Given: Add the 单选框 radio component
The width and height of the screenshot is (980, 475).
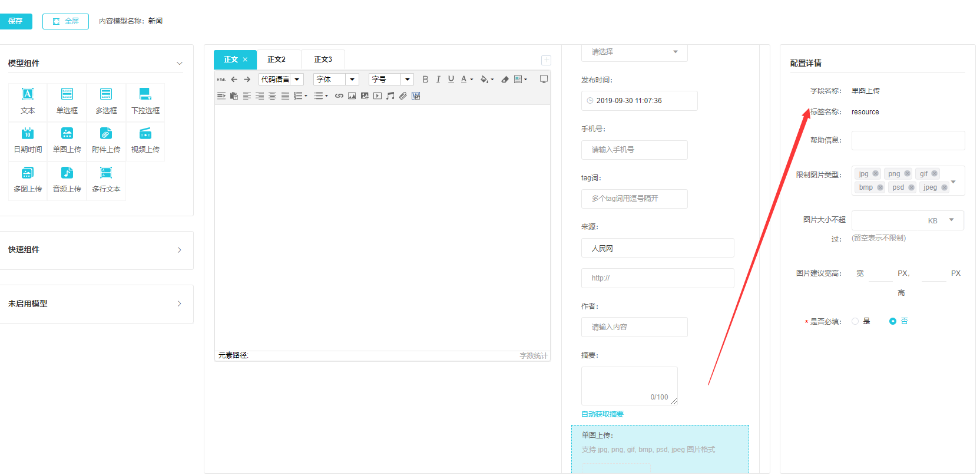Looking at the screenshot, I should click(67, 101).
